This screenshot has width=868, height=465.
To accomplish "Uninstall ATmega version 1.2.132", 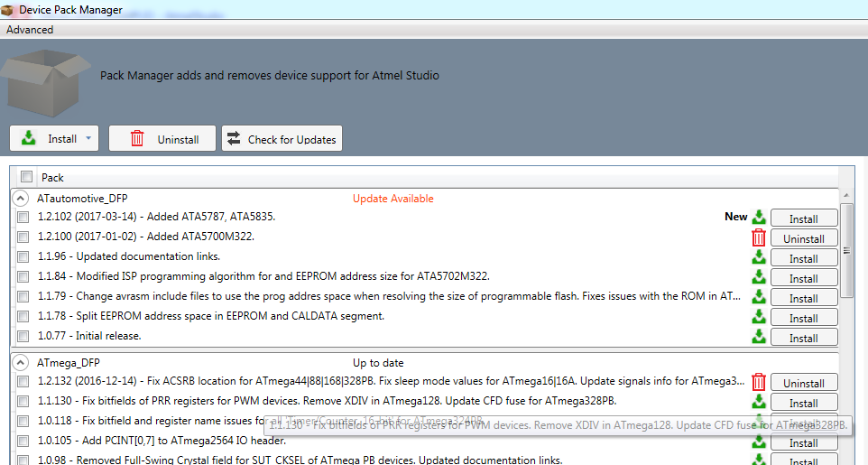I will [x=804, y=383].
